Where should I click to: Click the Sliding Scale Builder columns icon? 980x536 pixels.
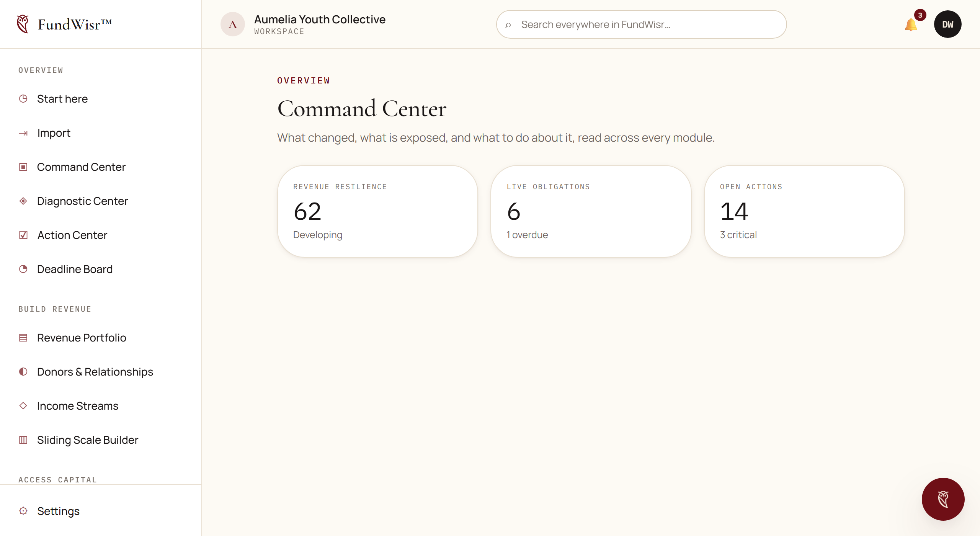[x=23, y=440]
